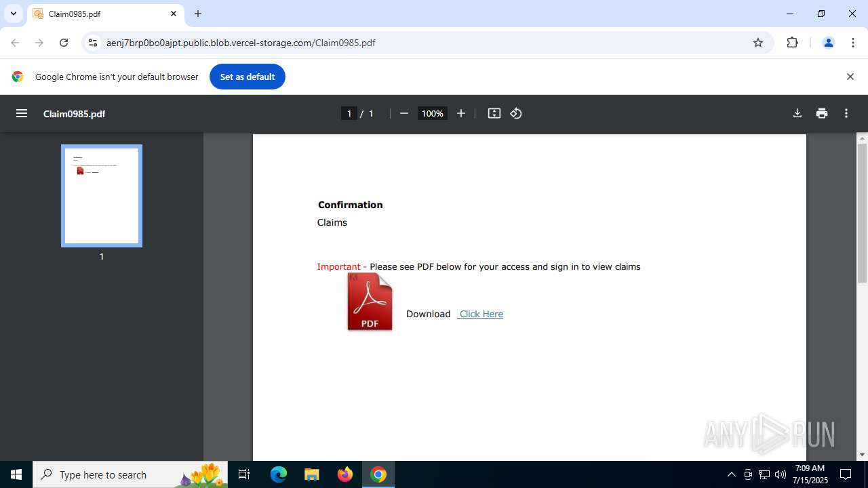
Task: Launch Microsoft Edge from taskbar
Action: [x=279, y=474]
